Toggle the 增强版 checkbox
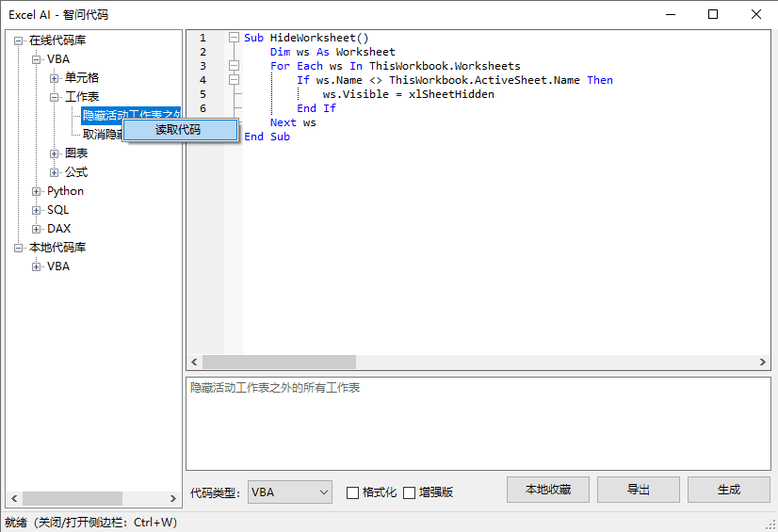This screenshot has width=778, height=532. [410, 492]
